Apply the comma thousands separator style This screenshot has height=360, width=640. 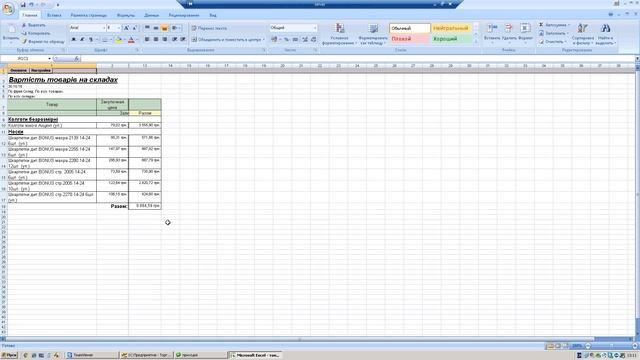pos(295,40)
